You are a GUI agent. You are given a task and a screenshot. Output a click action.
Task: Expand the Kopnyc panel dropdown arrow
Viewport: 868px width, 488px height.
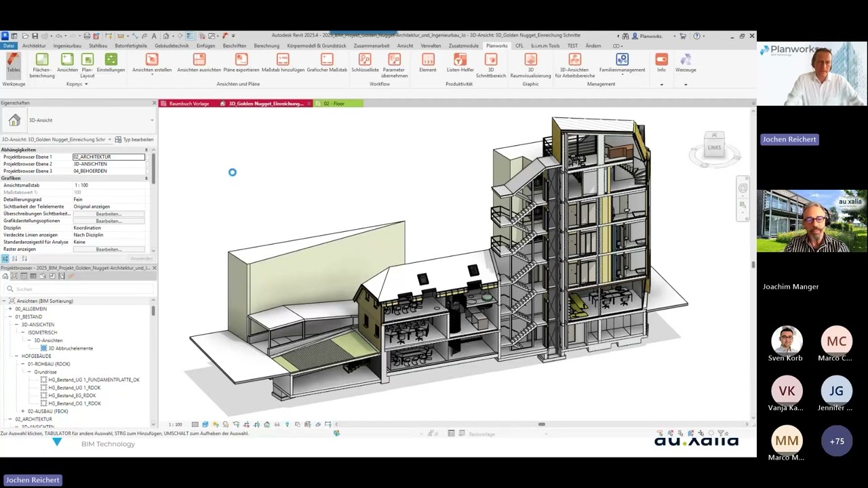click(87, 84)
